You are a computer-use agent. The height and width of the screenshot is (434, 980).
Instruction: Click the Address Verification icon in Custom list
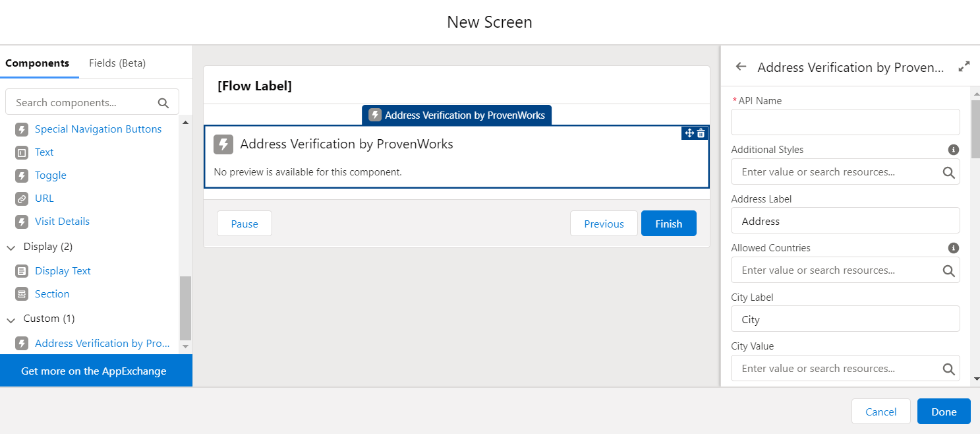click(22, 344)
